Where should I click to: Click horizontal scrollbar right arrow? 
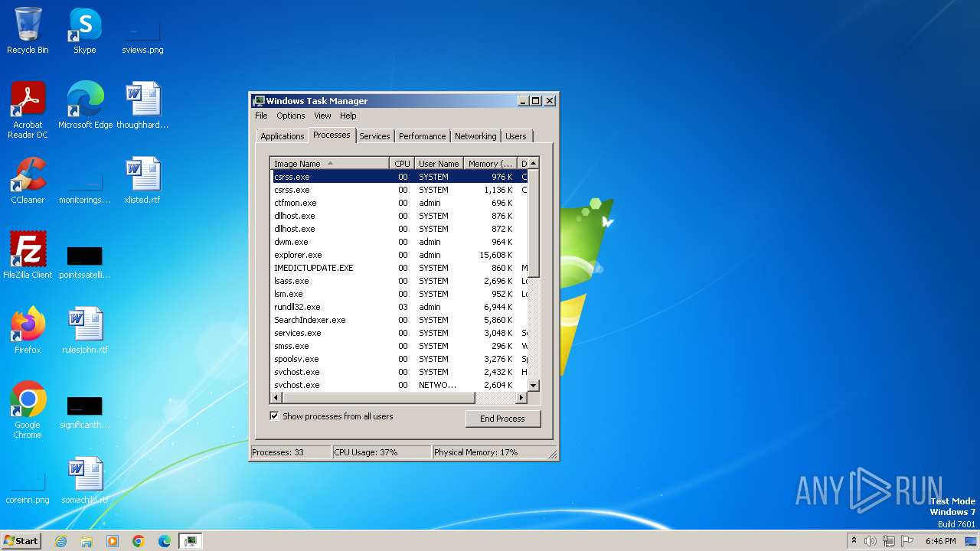[x=521, y=398]
